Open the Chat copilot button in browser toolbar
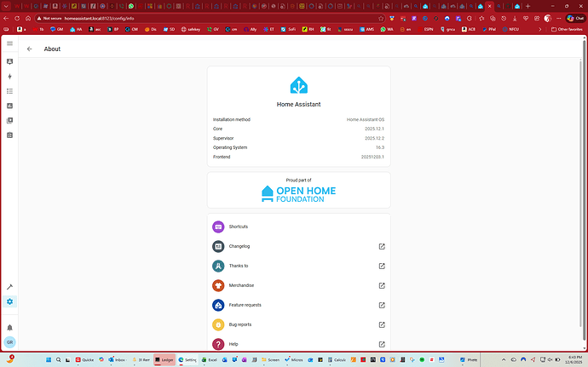This screenshot has height=367, width=588. [575, 18]
